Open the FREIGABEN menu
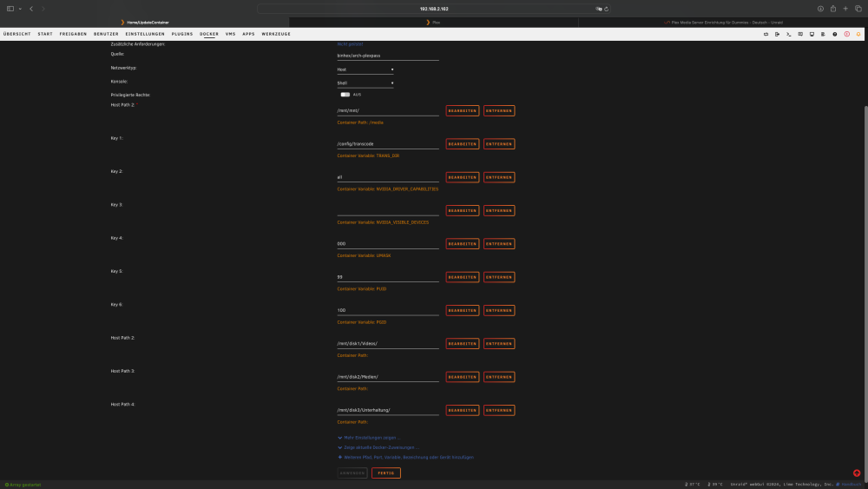This screenshot has height=489, width=868. point(73,35)
